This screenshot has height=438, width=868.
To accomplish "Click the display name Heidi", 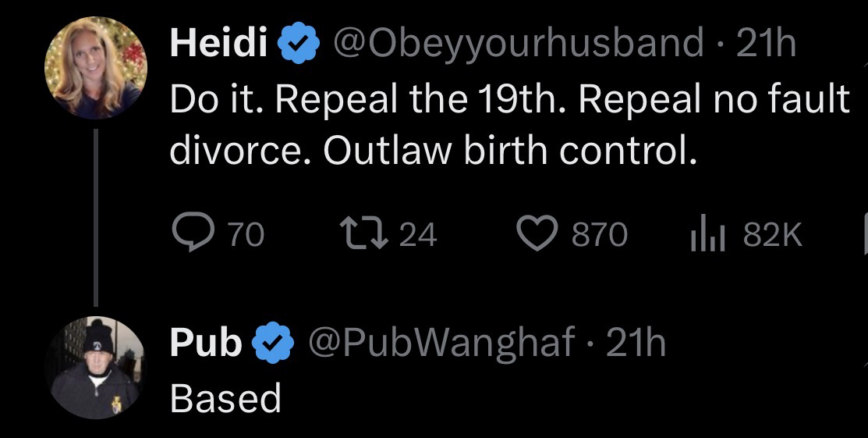I will click(220, 45).
